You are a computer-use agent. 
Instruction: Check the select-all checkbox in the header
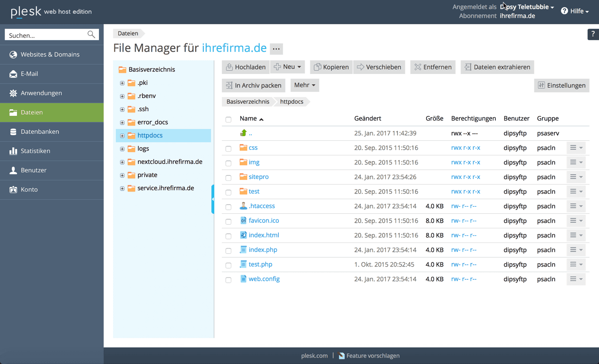[228, 120]
